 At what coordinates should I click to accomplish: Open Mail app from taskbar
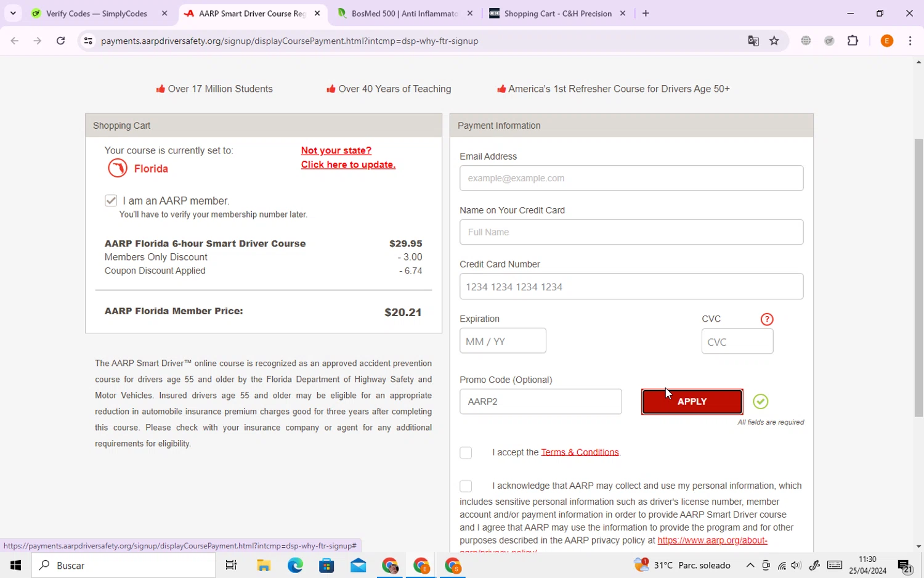point(359,565)
